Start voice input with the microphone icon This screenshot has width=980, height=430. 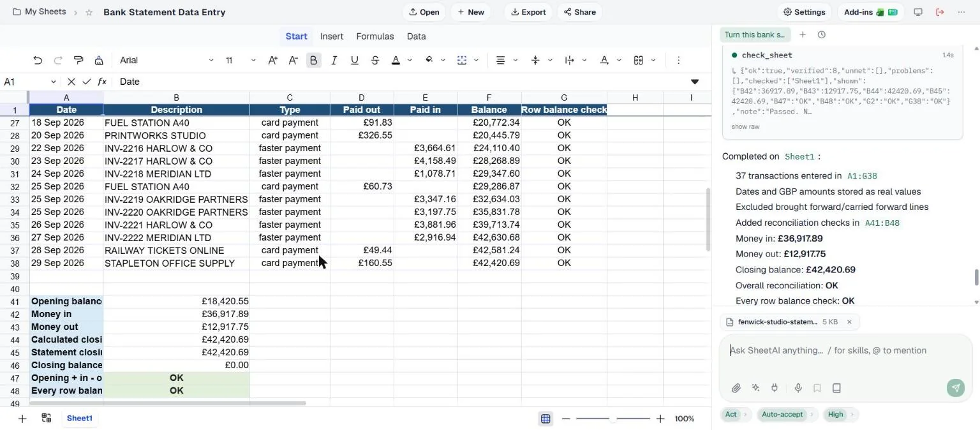click(x=798, y=388)
